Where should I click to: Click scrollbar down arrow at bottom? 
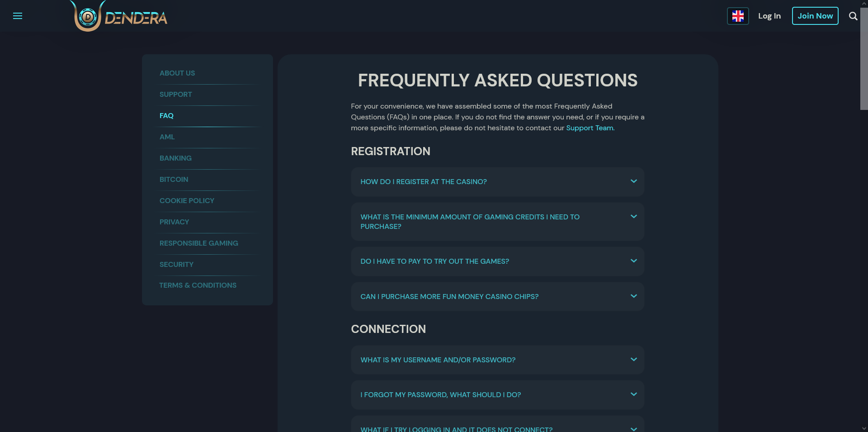point(863,428)
